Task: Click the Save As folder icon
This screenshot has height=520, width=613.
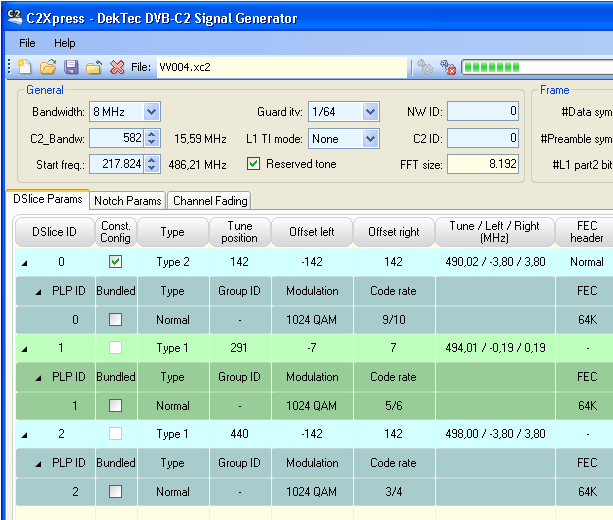Action: click(x=94, y=67)
